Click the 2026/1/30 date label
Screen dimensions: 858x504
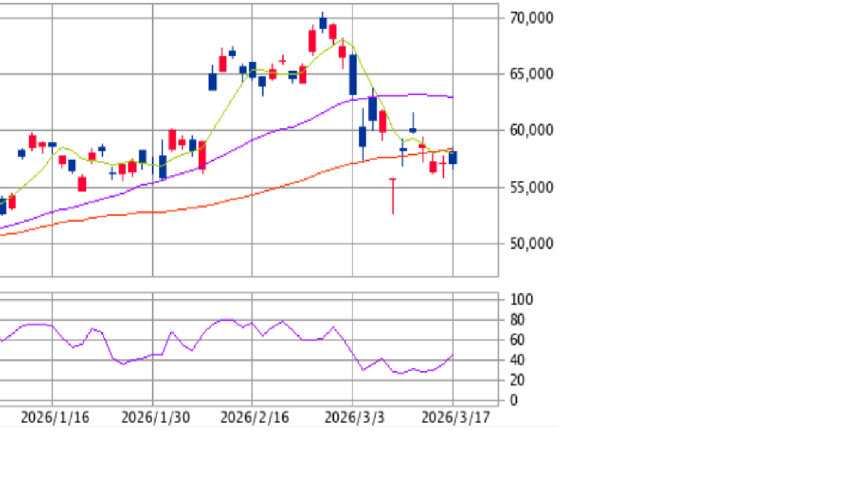(155, 418)
